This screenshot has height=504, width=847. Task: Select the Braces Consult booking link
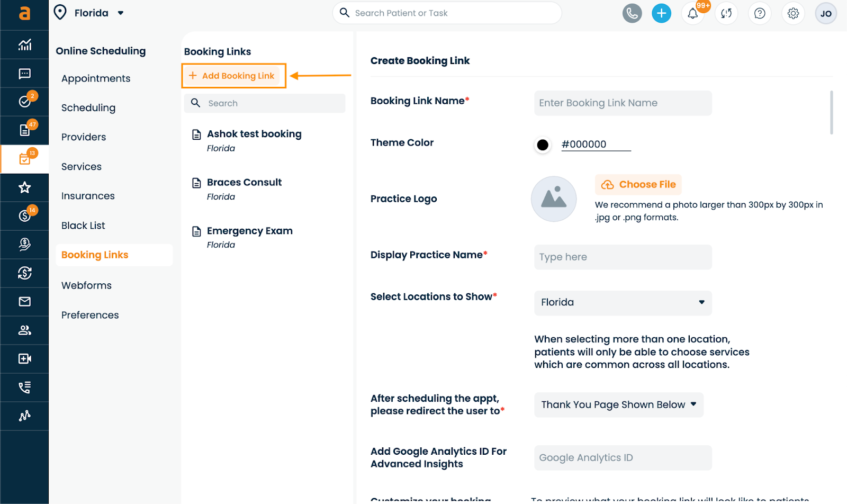point(244,183)
